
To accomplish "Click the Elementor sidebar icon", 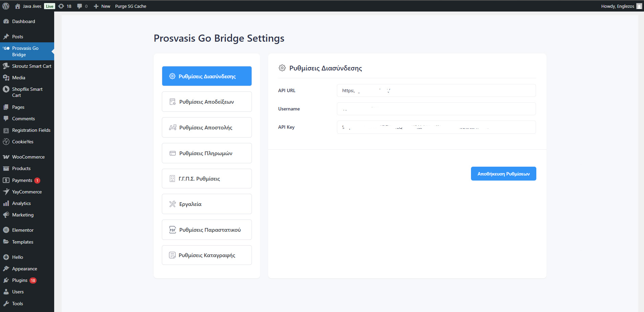I will pyautogui.click(x=6, y=230).
